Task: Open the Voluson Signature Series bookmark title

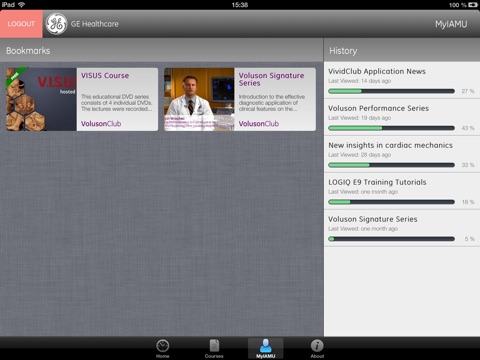Action: (271, 79)
